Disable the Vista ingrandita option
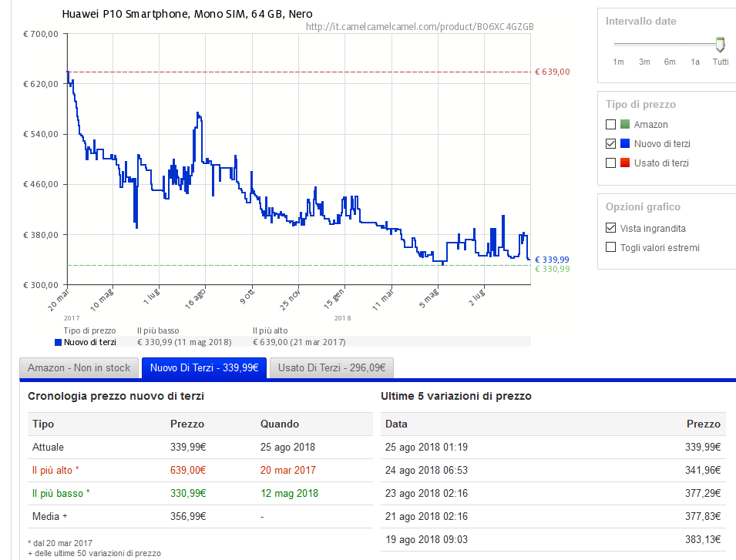The width and height of the screenshot is (736, 560). click(x=611, y=229)
